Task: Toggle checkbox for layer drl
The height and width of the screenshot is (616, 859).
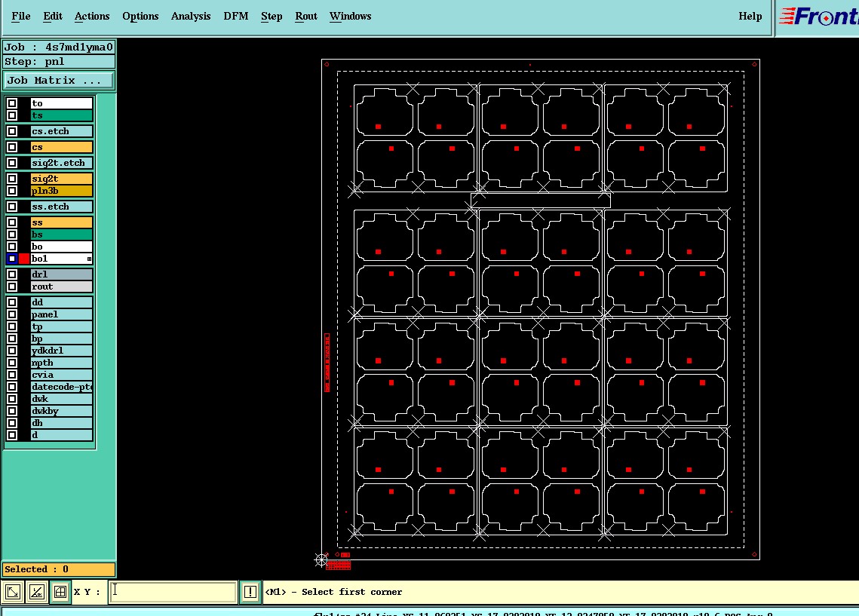Action: coord(12,274)
